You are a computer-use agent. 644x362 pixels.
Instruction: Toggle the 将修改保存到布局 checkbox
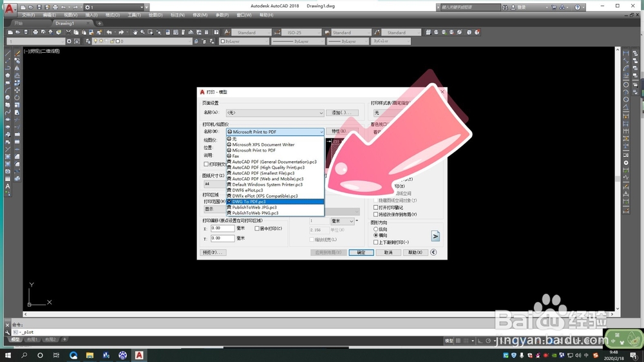click(x=375, y=214)
